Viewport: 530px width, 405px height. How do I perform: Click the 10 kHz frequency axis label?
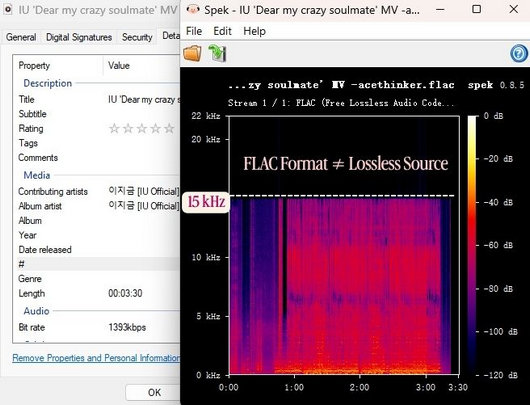(x=206, y=257)
